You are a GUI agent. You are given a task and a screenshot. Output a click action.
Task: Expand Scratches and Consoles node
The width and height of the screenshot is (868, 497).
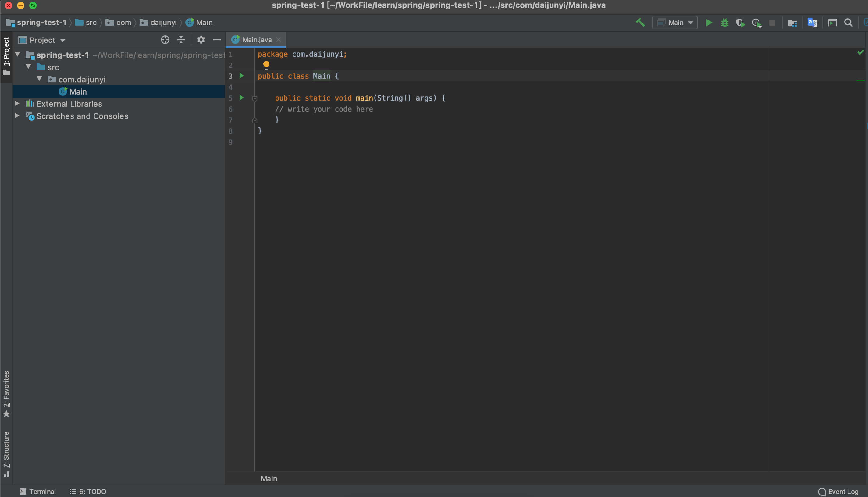click(17, 116)
